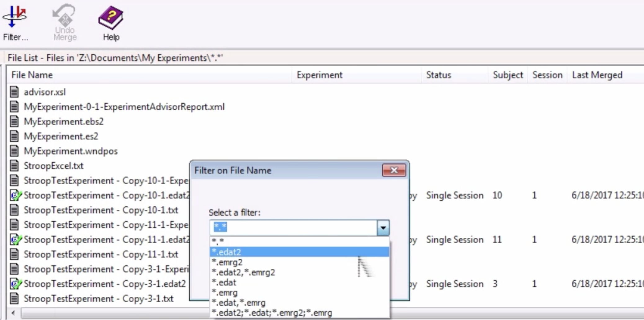This screenshot has width=644, height=320.
Task: Click the Select a filter text field
Action: pos(293,228)
